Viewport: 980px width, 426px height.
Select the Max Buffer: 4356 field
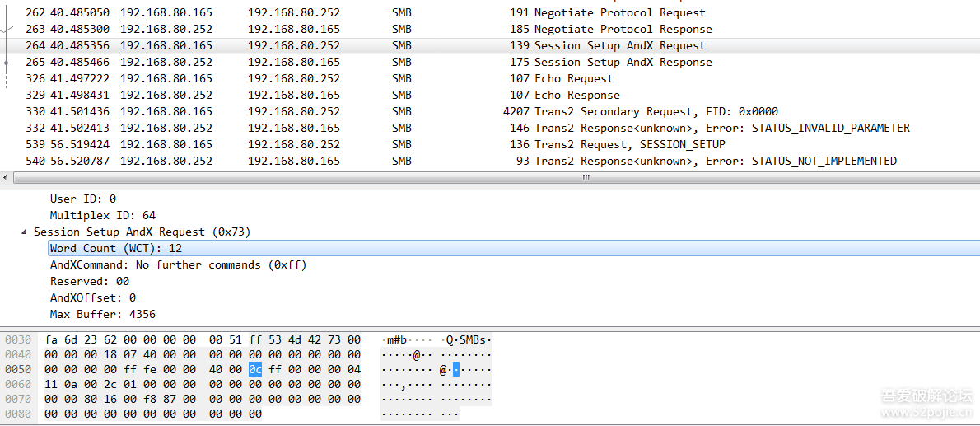point(102,315)
